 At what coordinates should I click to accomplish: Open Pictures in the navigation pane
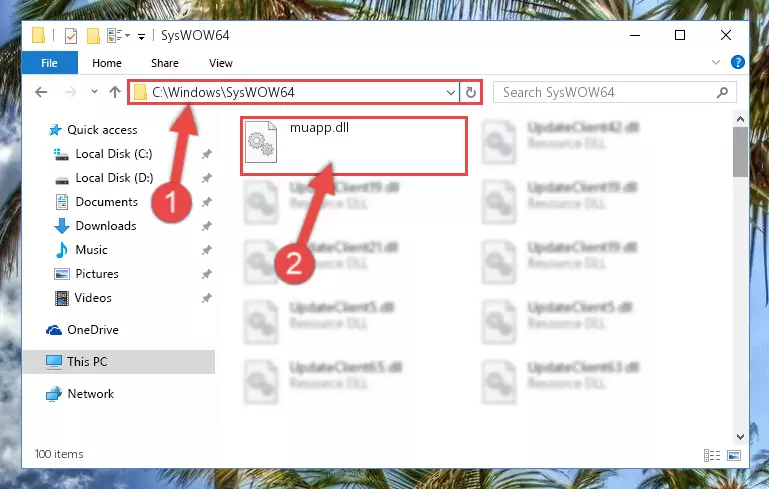click(x=97, y=274)
